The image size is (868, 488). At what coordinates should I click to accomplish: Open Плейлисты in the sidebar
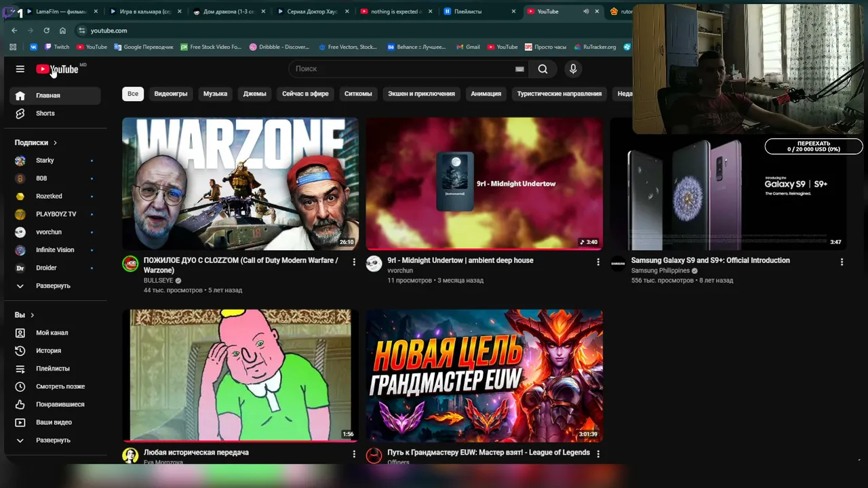[x=56, y=369]
